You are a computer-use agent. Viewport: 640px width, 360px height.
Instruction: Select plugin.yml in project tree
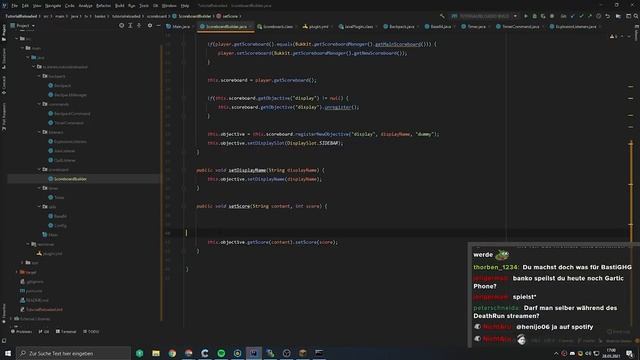tap(49, 253)
